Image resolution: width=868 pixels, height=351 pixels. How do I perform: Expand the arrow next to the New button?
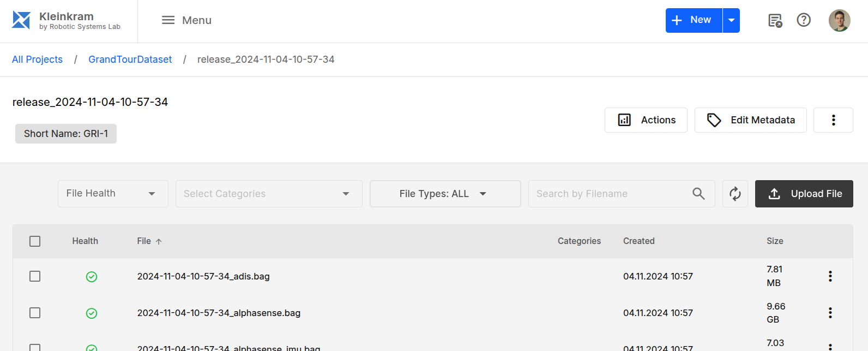point(731,20)
